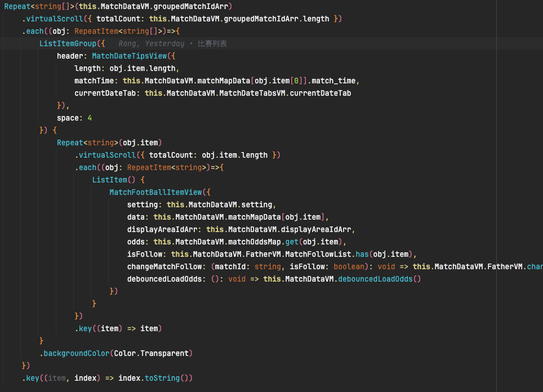The width and height of the screenshot is (543, 392).
Task: Click the 'matchId' parameter name
Action: pos(230,266)
